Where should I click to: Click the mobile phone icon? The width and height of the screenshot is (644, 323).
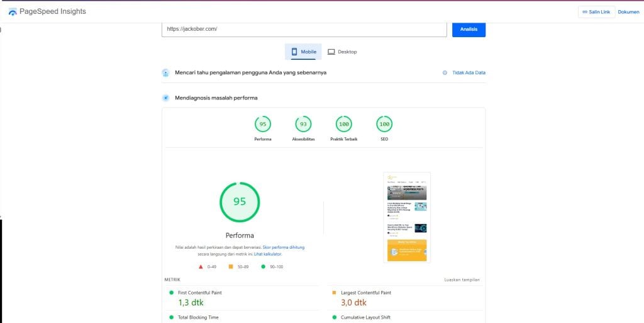coord(294,52)
